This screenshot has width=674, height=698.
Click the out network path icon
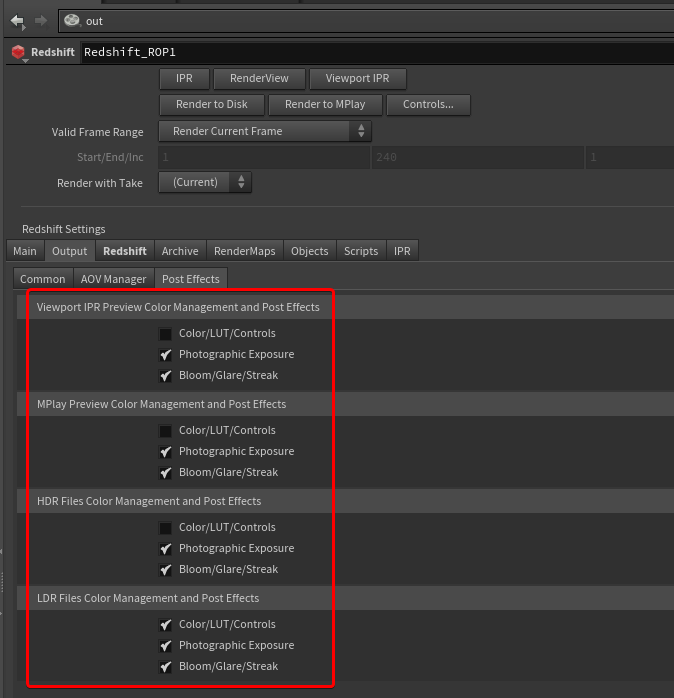click(72, 20)
